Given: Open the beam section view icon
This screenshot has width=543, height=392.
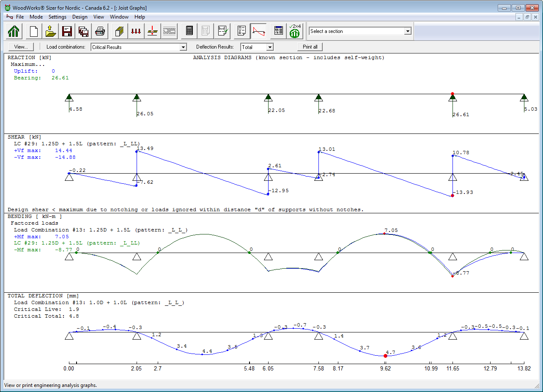Looking at the screenshot, I should pyautogui.click(x=120, y=31).
